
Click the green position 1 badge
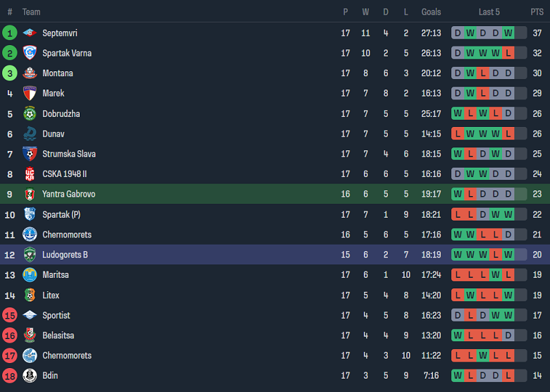[x=10, y=33]
